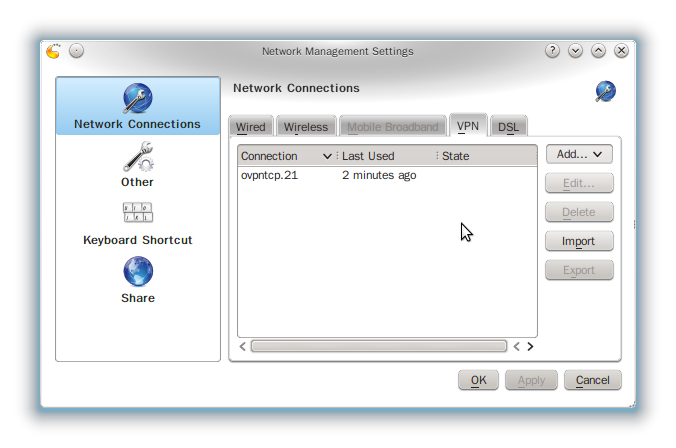Dismiss the dialog with Cancel

click(x=592, y=380)
